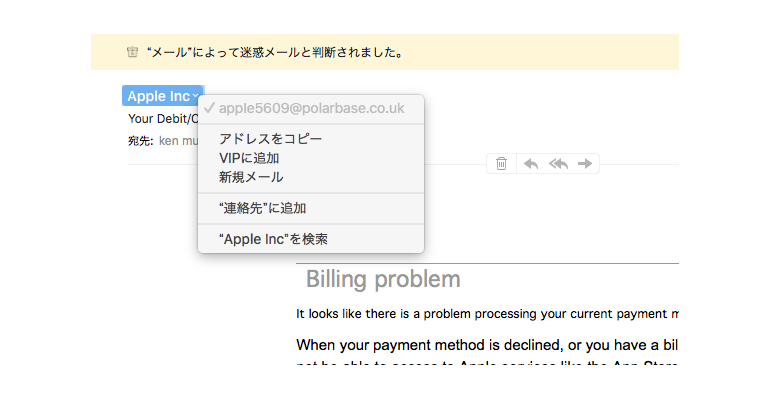770x400 pixels.
Task: Select VIPに追加 in the sender menu
Action: pyautogui.click(x=249, y=158)
